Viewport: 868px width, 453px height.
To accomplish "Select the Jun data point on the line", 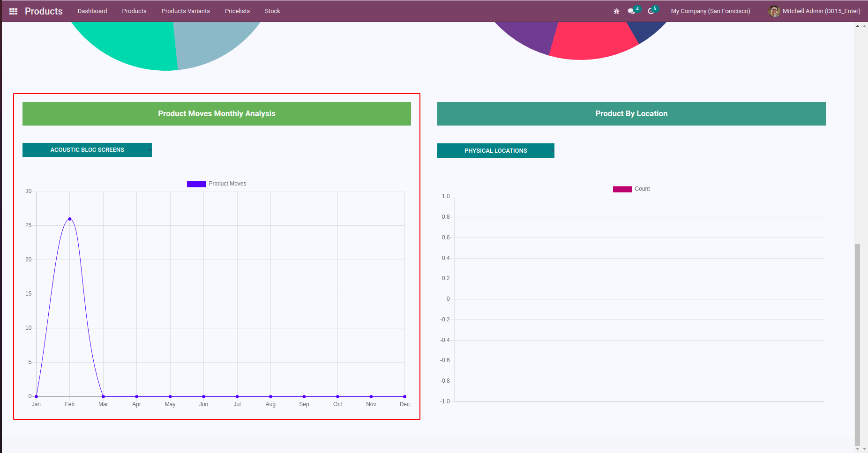I will point(203,396).
